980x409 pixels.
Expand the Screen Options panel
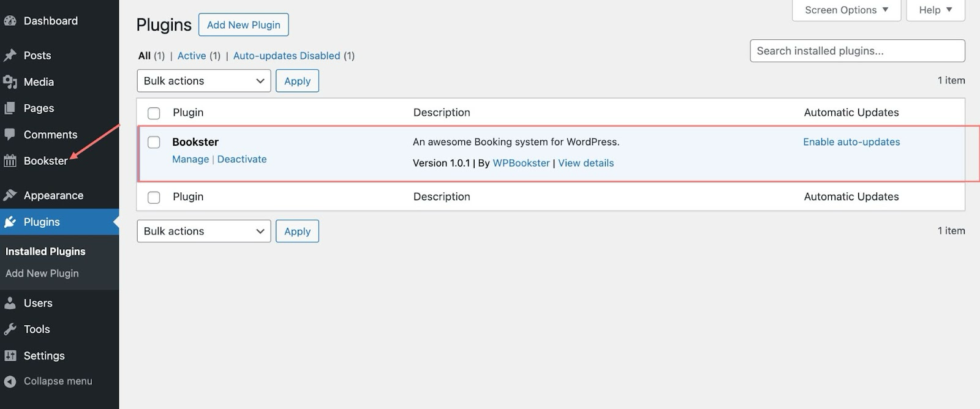pyautogui.click(x=846, y=10)
